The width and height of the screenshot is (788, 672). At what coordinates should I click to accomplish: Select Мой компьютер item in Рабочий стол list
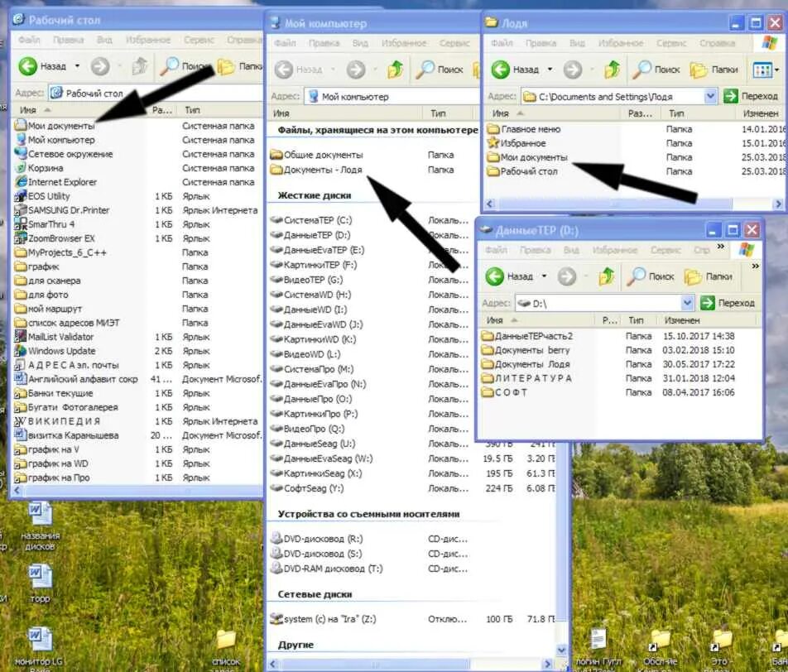point(55,140)
